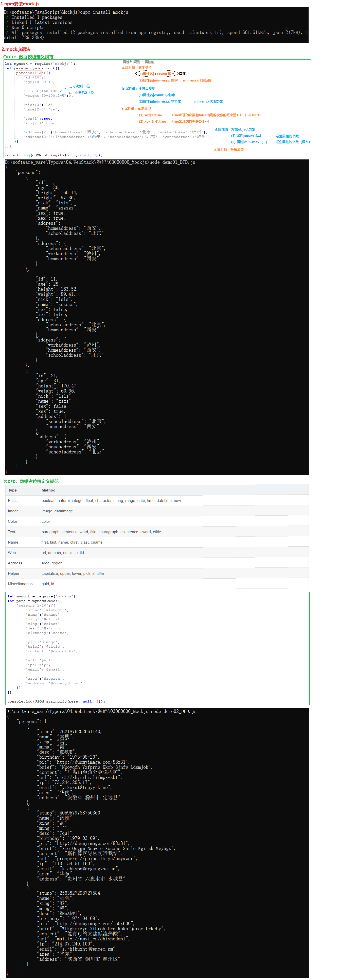Screen dimensions: 355x980
Task: Click the "d.属性值: 对象object类型" annotation
Action: point(235,129)
